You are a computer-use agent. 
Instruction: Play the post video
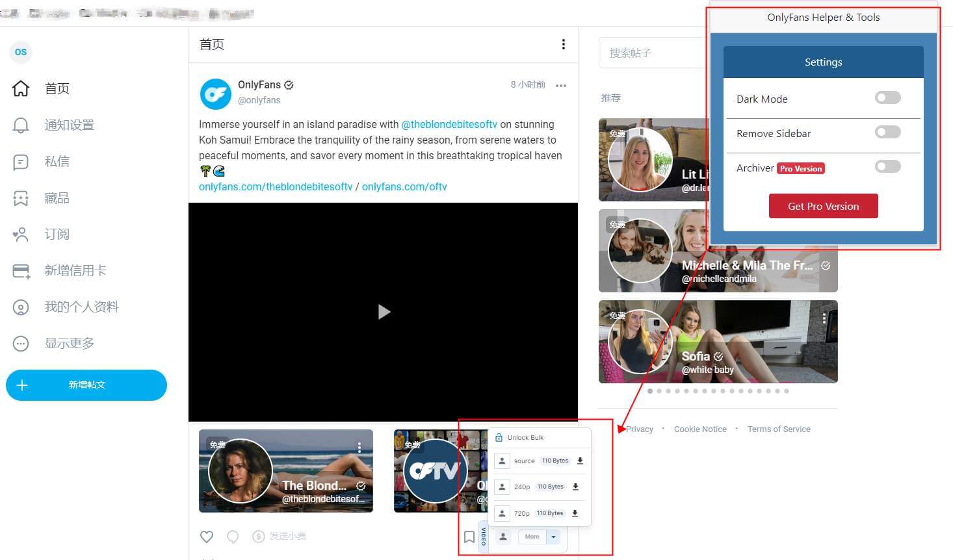pos(384,312)
